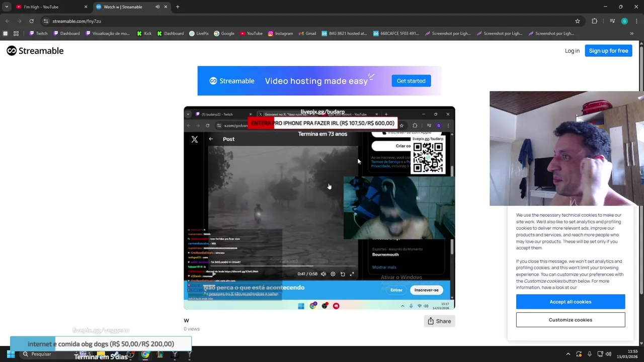Click the Log in link
The height and width of the screenshot is (362, 644).
[572, 51]
